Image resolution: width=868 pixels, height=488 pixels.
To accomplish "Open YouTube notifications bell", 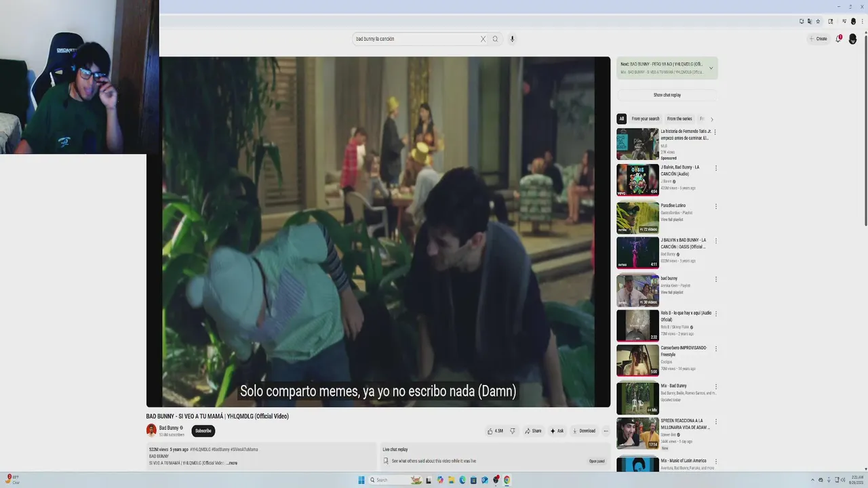I will coord(838,39).
